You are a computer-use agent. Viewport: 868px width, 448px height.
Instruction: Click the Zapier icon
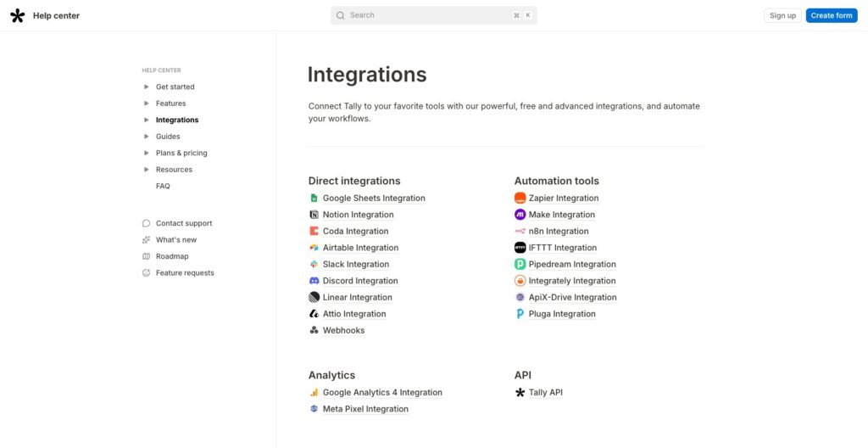(x=520, y=198)
